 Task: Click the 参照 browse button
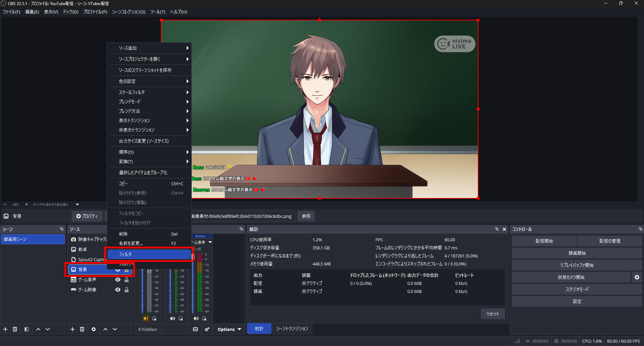(306, 216)
